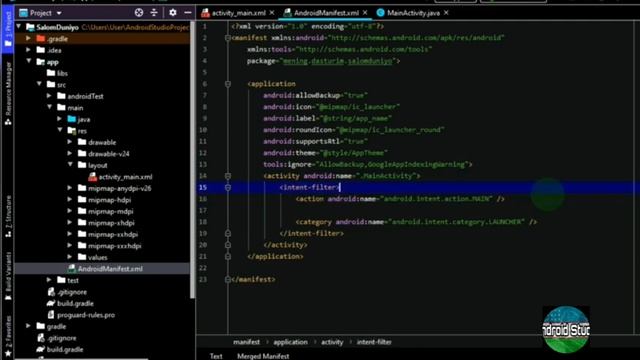The width and height of the screenshot is (640, 360).
Task: Open the Favorites tool window
Action: pyautogui.click(x=8, y=337)
